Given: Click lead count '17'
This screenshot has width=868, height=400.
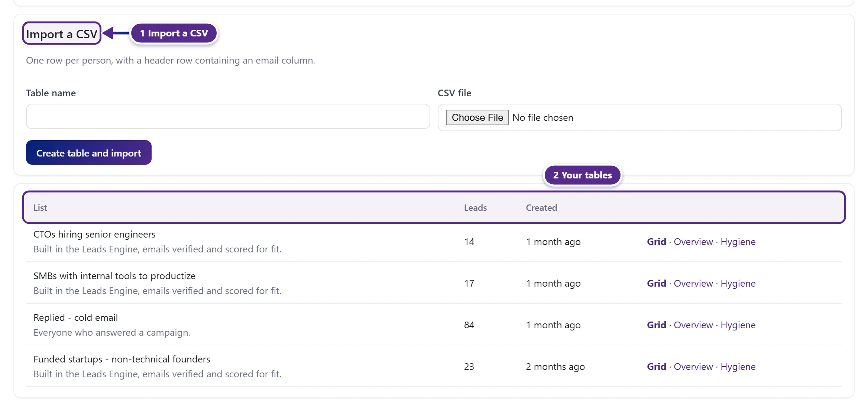Looking at the screenshot, I should tap(469, 283).
